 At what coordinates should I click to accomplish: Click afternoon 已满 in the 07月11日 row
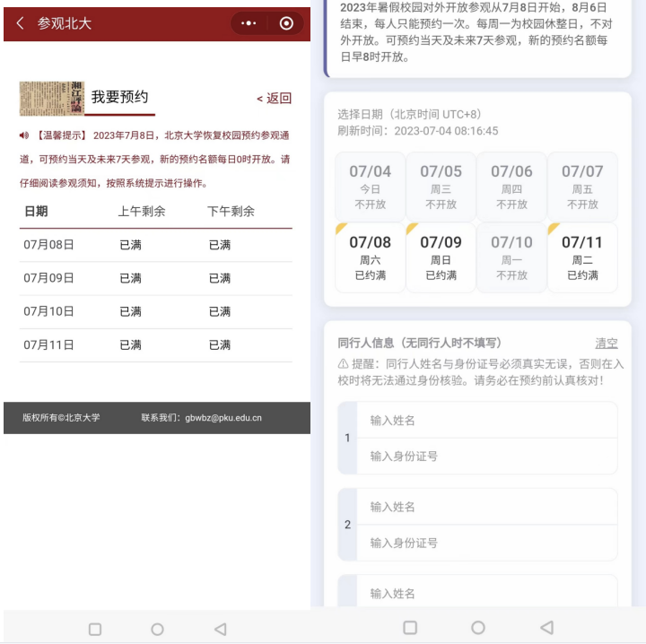pyautogui.click(x=220, y=344)
